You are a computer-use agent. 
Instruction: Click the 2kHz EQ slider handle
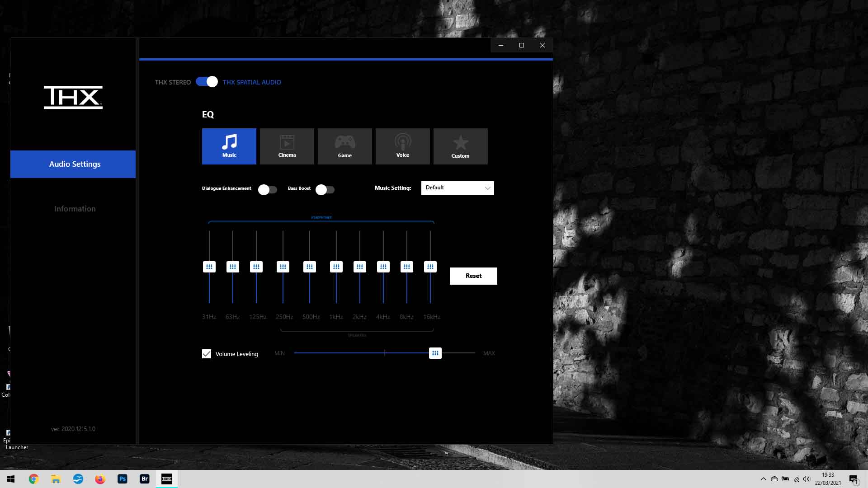pyautogui.click(x=360, y=267)
